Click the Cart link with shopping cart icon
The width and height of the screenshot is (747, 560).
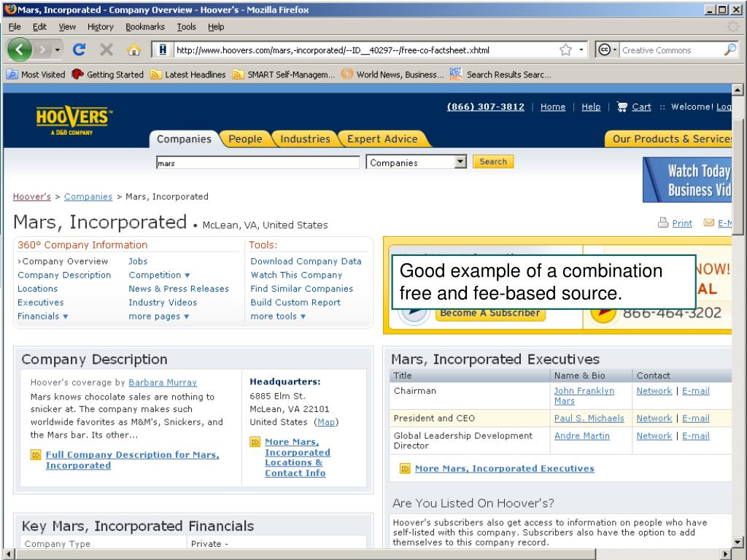(x=634, y=106)
